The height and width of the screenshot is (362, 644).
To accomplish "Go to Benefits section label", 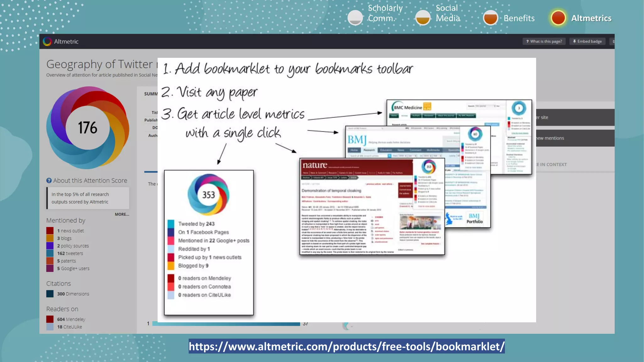I will pos(519,18).
